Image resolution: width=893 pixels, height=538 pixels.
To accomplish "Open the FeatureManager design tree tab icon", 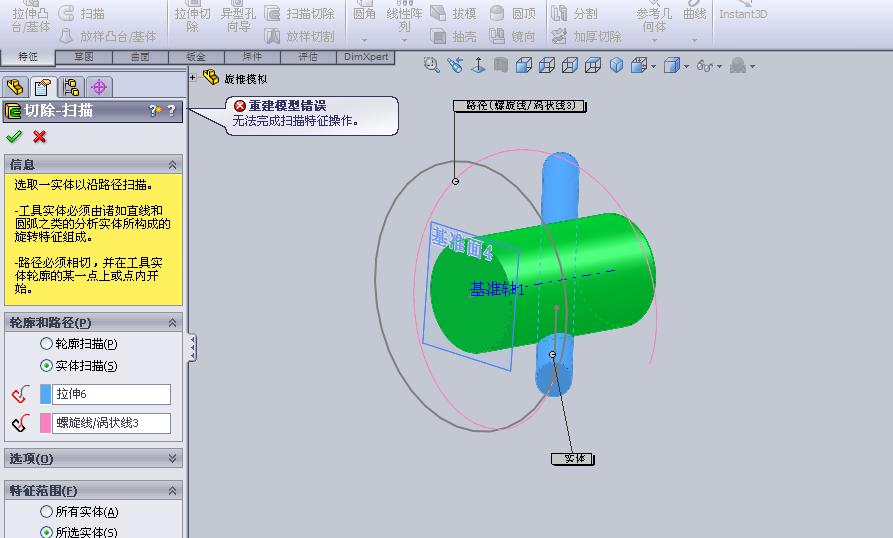I will pos(15,87).
